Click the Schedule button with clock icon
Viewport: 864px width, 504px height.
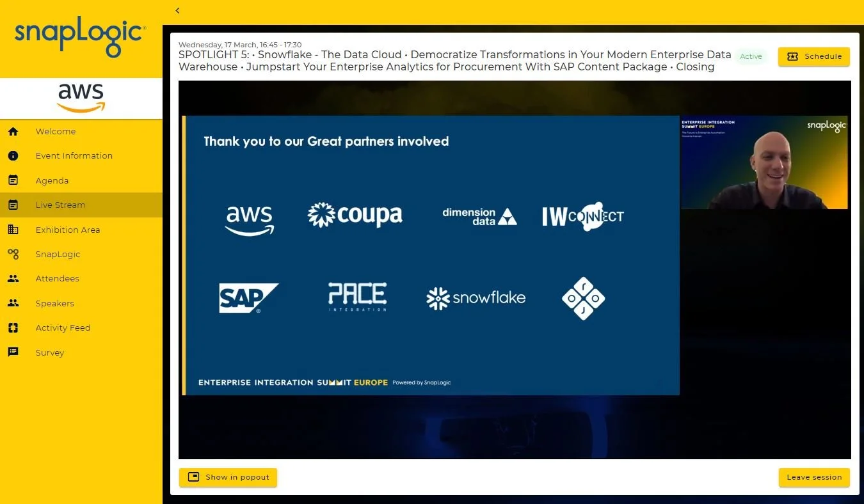coord(813,56)
